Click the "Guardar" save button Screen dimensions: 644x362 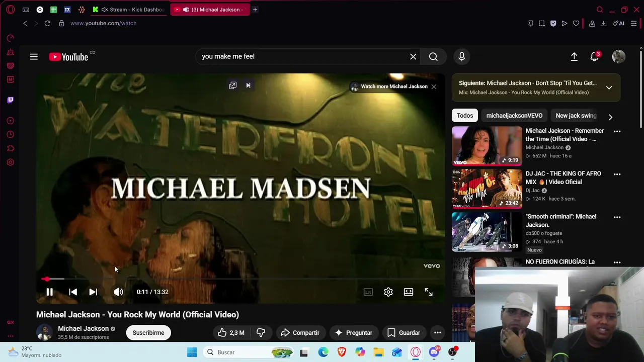pos(404,332)
